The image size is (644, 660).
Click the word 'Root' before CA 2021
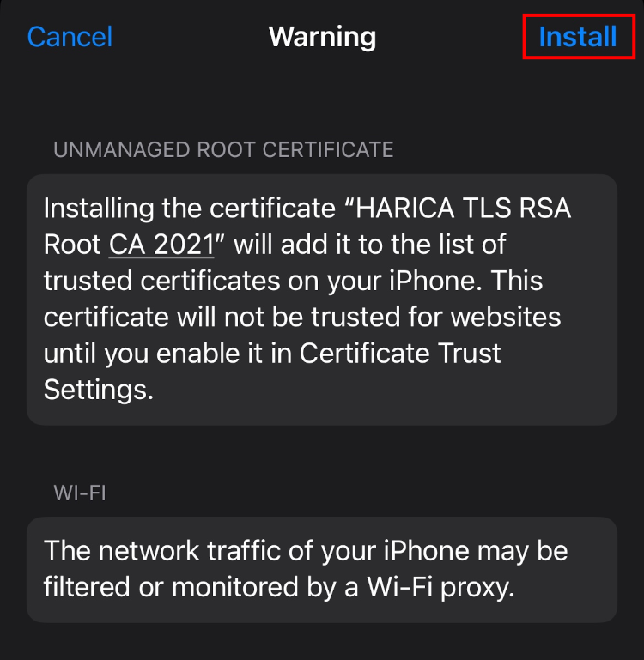[x=72, y=244]
